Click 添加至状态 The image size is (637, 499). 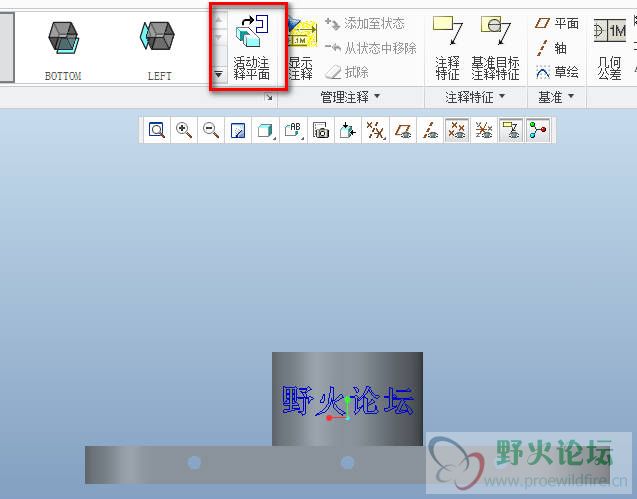[365, 24]
